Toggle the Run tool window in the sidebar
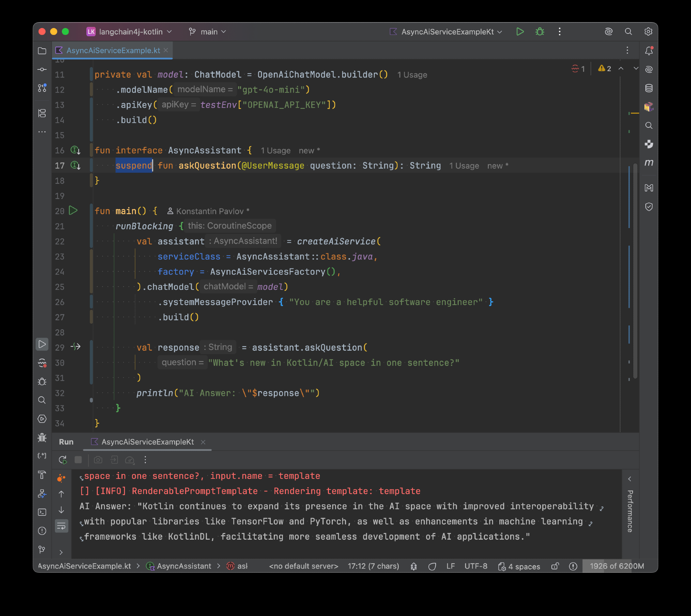This screenshot has width=691, height=616. 42,344
